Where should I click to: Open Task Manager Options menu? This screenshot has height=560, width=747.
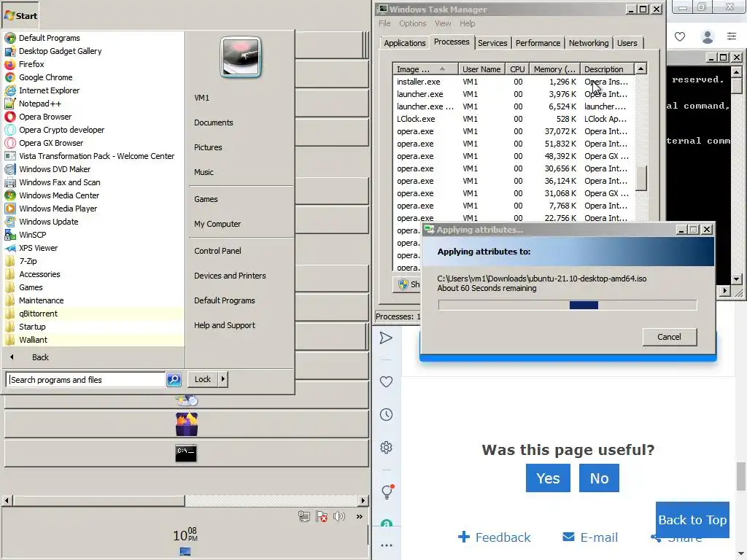tap(413, 23)
